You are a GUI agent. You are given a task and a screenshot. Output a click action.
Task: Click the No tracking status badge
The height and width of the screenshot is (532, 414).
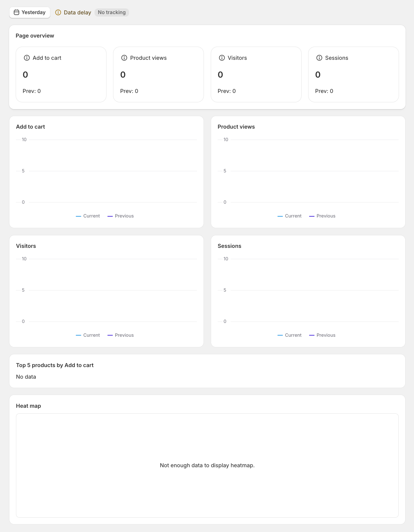[111, 13]
